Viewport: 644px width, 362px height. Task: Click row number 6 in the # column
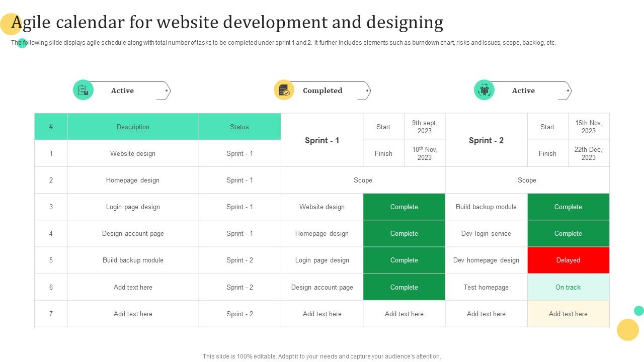click(x=51, y=287)
